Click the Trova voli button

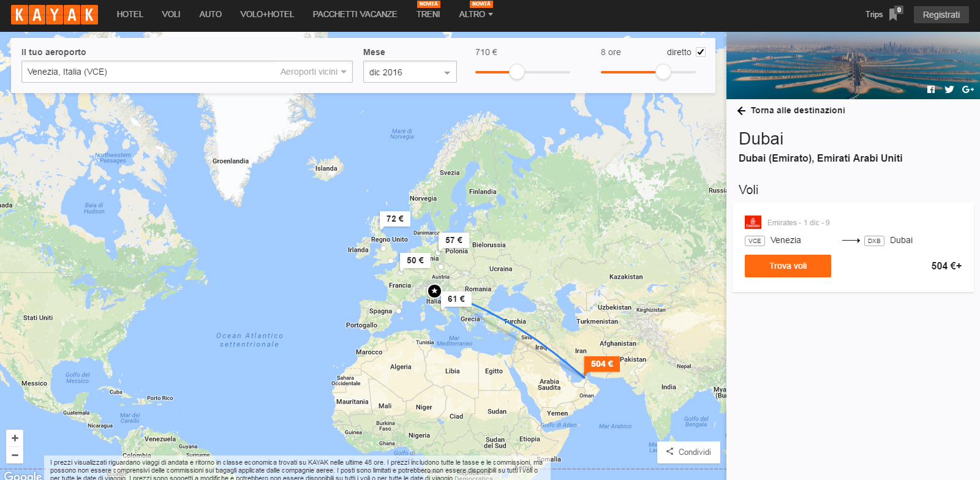(x=788, y=266)
